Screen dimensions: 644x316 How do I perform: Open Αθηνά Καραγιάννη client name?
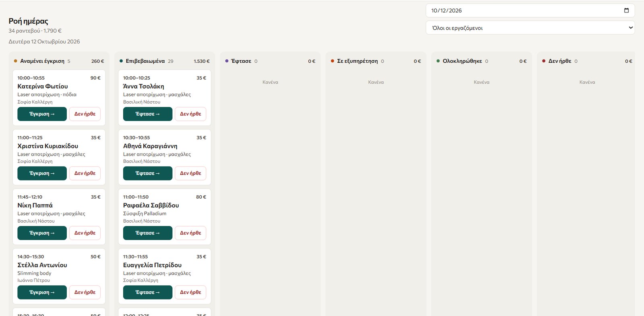(150, 146)
